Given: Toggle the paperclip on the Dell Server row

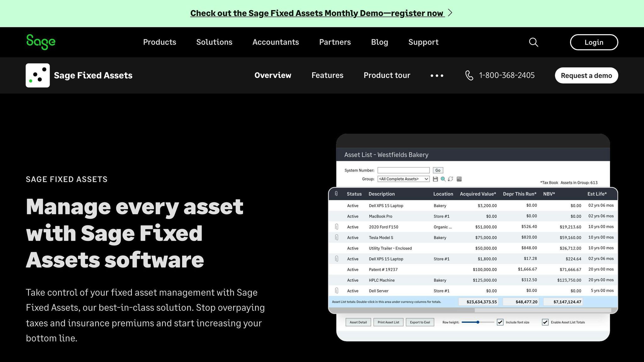Looking at the screenshot, I should pos(337,291).
